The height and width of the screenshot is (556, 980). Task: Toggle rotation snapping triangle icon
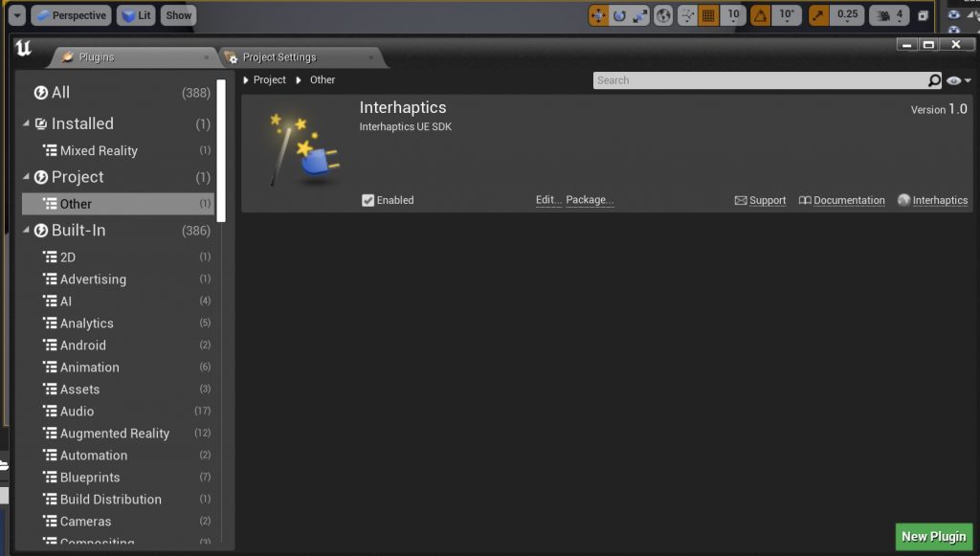(760, 15)
